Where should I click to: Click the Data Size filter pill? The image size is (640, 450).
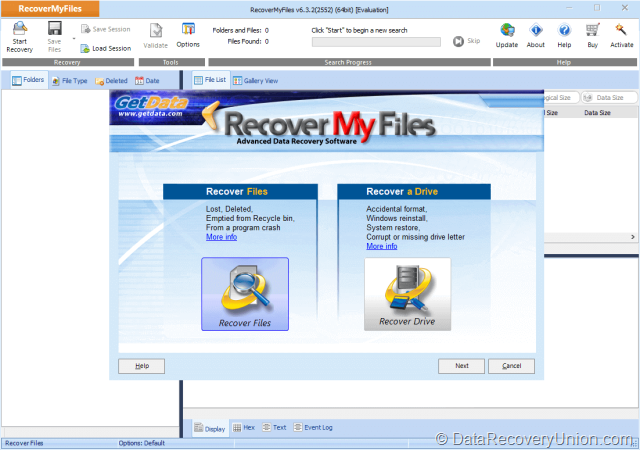point(609,98)
